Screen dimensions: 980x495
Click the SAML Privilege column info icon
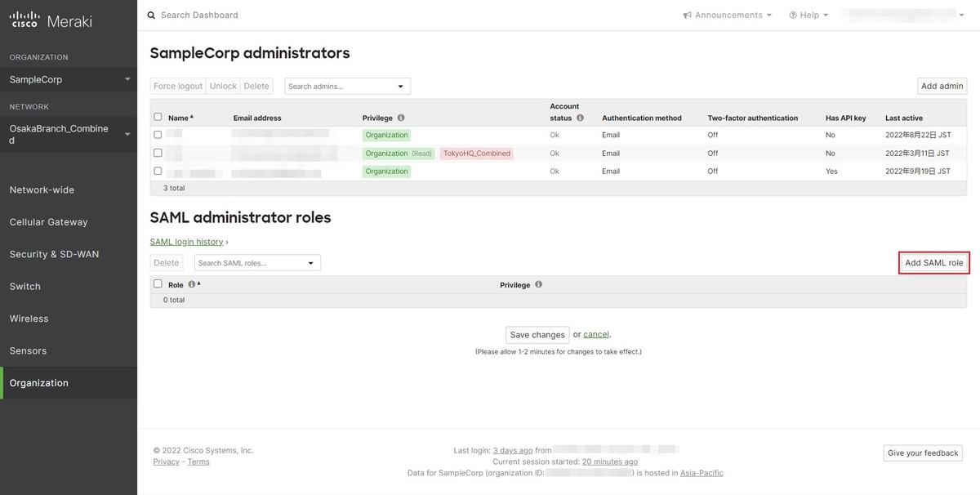coord(538,284)
